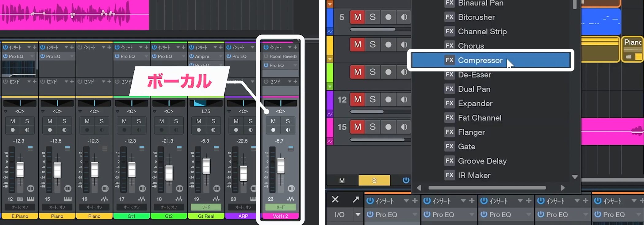Screen dimensions: 644x225
Task: Click the keyboard instrument icon on E.Piano
Action: point(31,199)
